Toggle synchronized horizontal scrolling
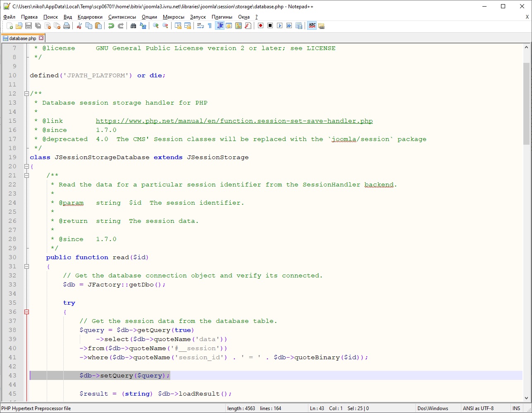532x413 pixels. [188, 26]
